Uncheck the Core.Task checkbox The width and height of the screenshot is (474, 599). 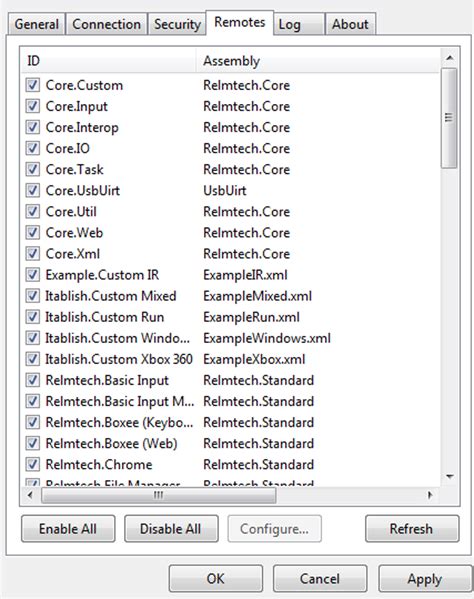[32, 169]
